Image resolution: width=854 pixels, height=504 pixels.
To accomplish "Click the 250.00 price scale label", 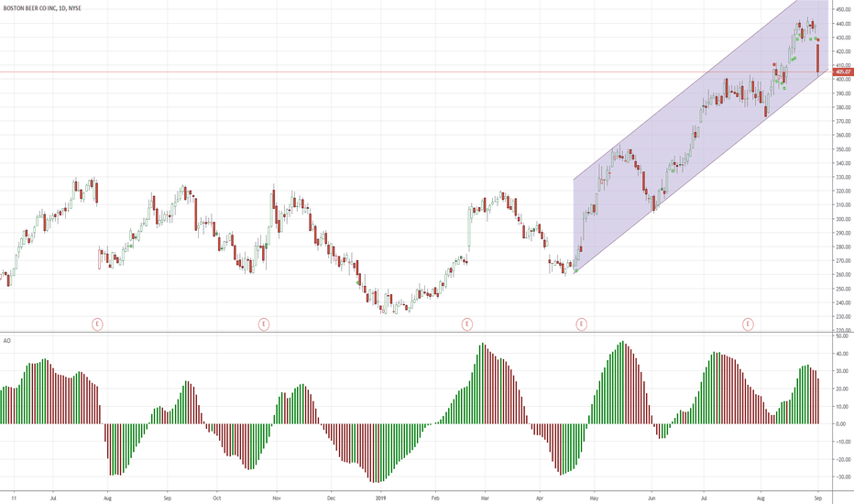I will tap(844, 289).
